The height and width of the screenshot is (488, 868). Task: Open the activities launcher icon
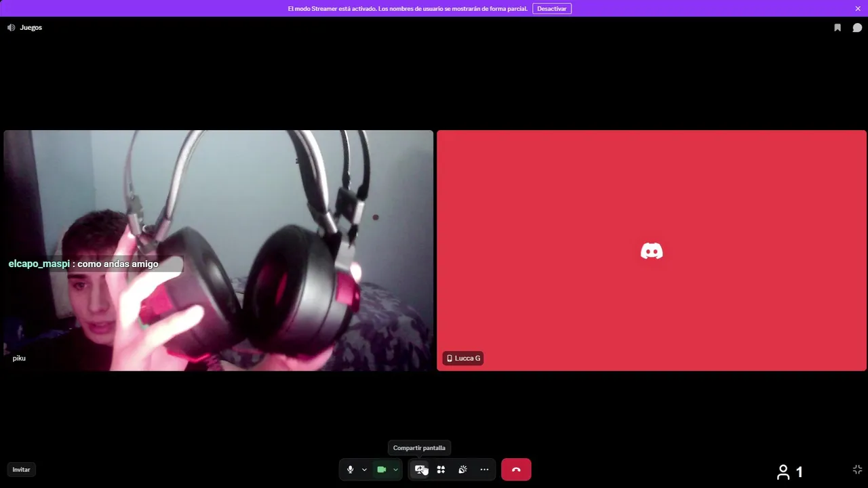[x=441, y=470]
